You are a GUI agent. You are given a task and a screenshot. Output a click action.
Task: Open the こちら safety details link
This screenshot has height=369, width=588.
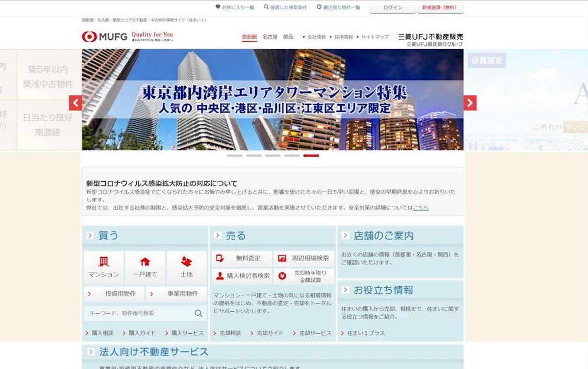point(420,208)
